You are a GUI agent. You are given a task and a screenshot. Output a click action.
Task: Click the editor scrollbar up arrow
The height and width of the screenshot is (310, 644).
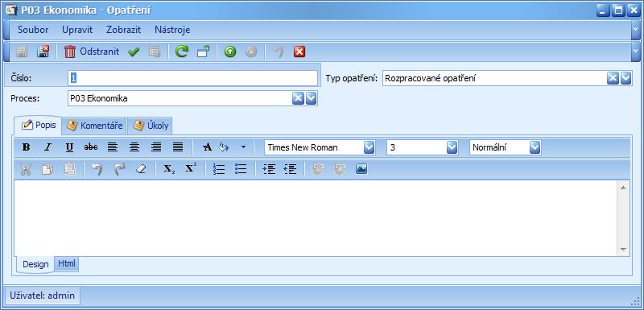click(x=623, y=188)
